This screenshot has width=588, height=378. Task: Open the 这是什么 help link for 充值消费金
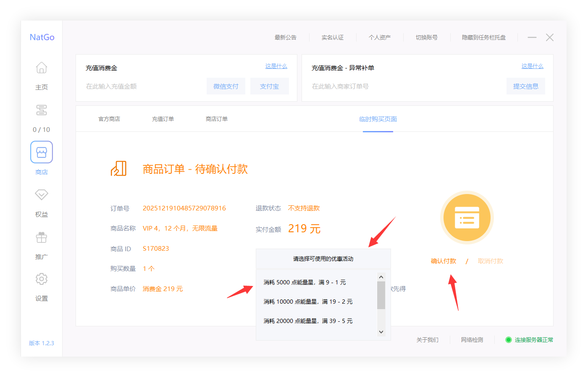[x=276, y=66]
